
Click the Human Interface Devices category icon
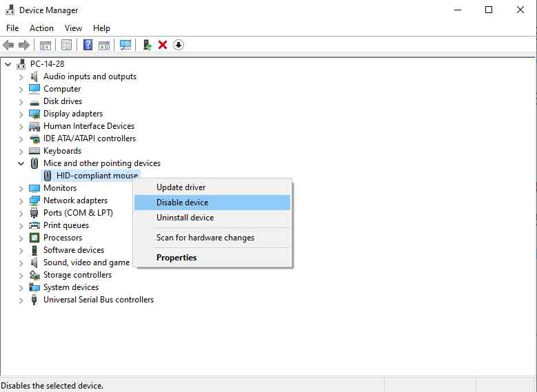(34, 126)
